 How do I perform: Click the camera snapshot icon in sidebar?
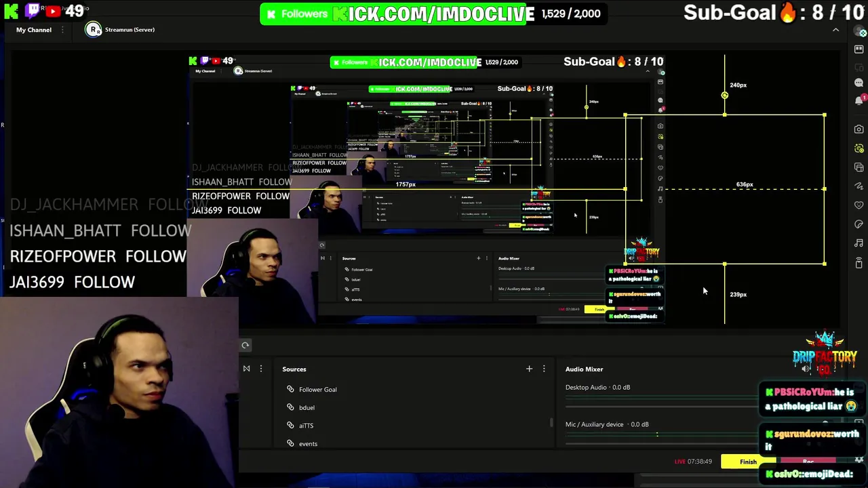pos(859,129)
